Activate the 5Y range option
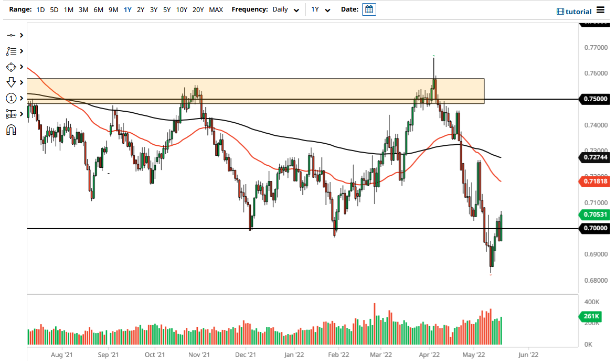 point(166,9)
